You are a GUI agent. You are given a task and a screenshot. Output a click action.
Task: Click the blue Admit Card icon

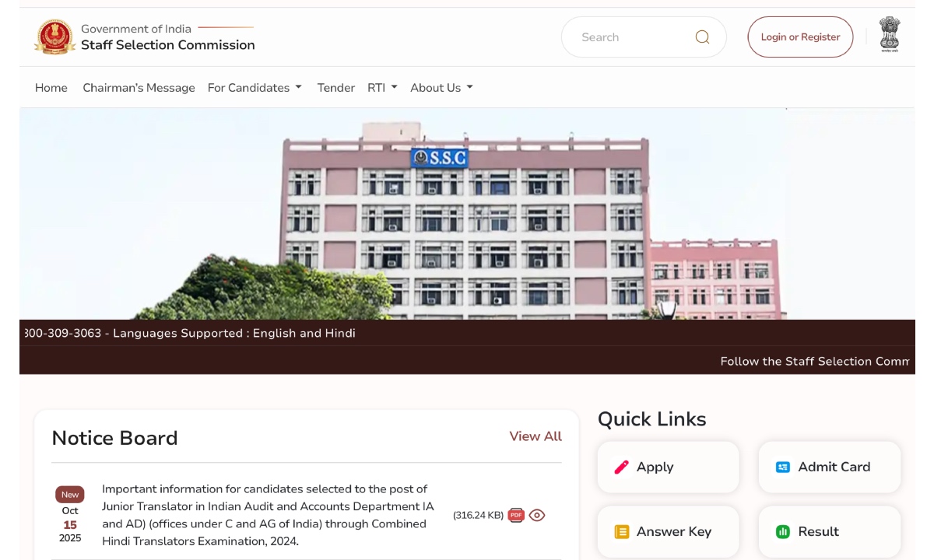(783, 467)
